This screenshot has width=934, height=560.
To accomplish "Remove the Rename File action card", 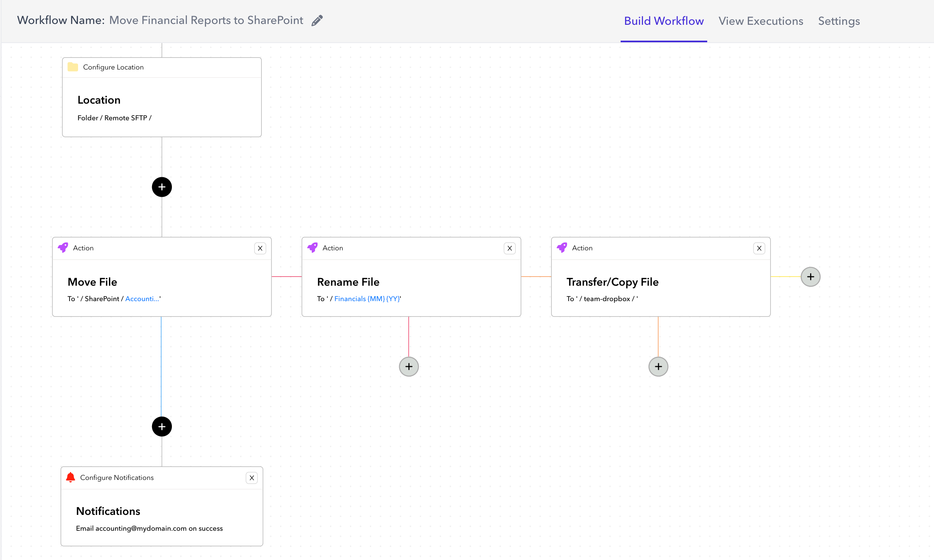I will [510, 248].
